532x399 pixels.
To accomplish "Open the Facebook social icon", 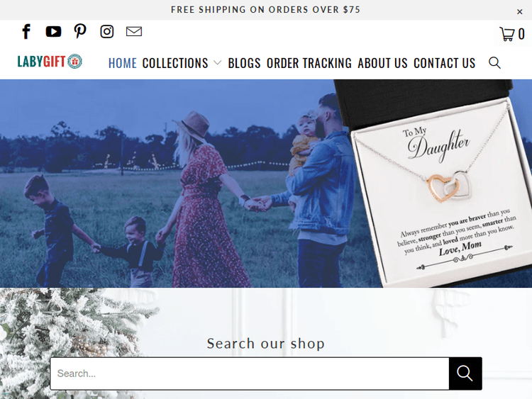I will pyautogui.click(x=26, y=31).
